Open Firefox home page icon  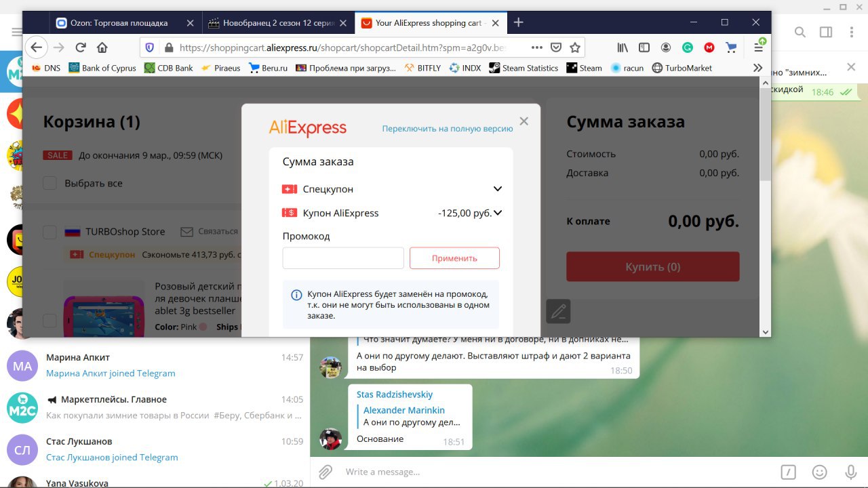[x=102, y=47]
